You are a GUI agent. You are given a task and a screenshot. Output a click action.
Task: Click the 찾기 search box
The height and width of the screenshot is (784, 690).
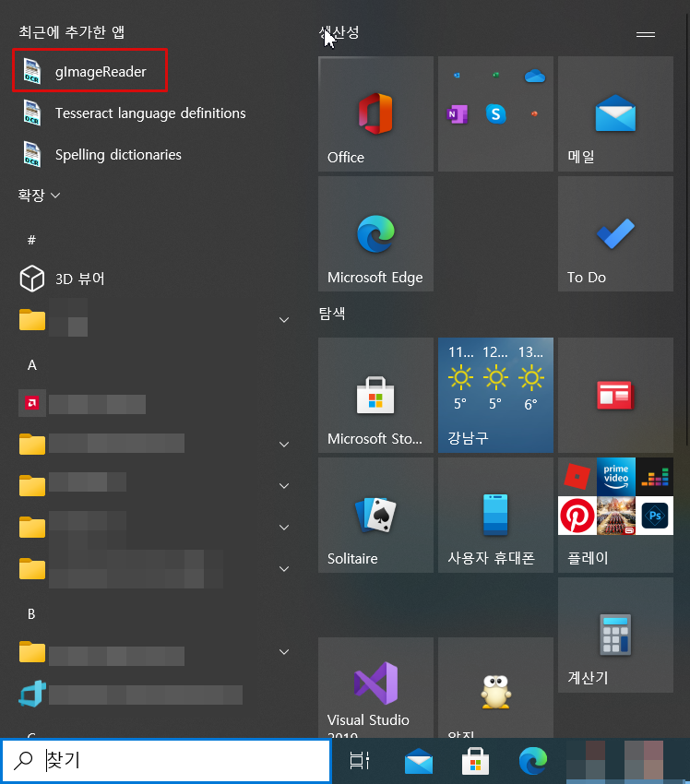165,761
